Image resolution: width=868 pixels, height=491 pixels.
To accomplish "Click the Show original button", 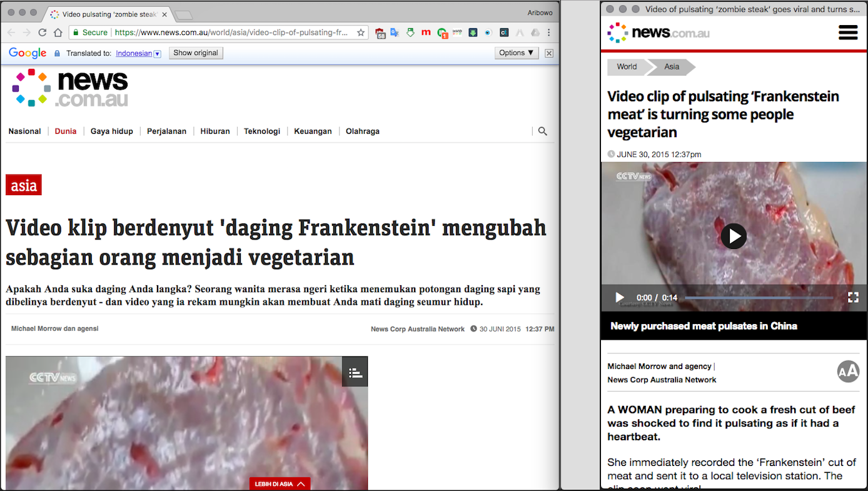I will [x=196, y=53].
